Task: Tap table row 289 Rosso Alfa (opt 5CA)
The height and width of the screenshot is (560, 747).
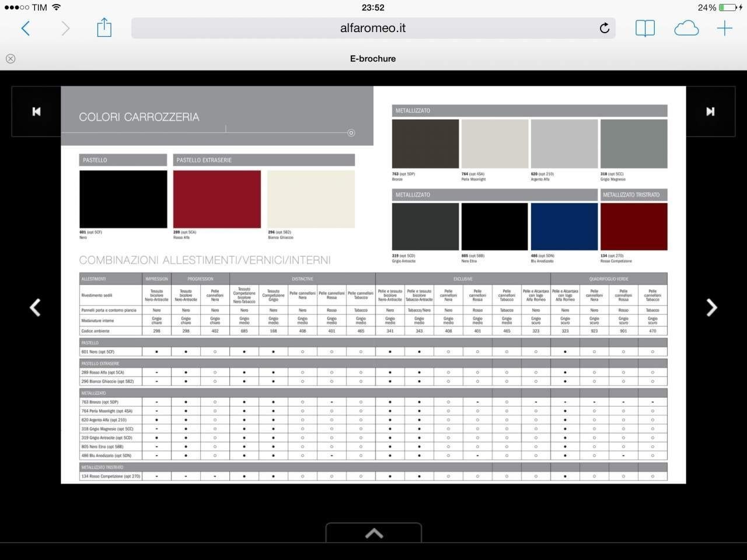Action: pos(373,372)
